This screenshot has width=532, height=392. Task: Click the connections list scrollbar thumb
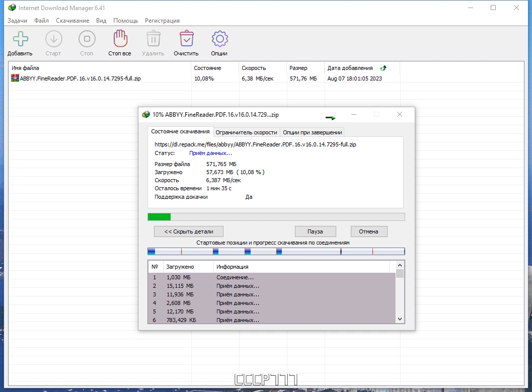(x=400, y=273)
